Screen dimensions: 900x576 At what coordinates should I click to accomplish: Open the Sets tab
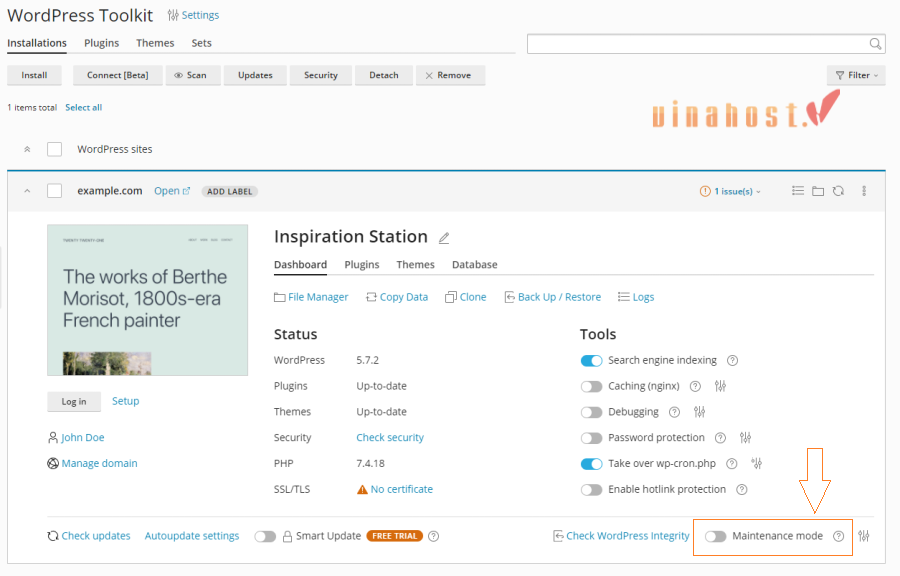tap(201, 43)
